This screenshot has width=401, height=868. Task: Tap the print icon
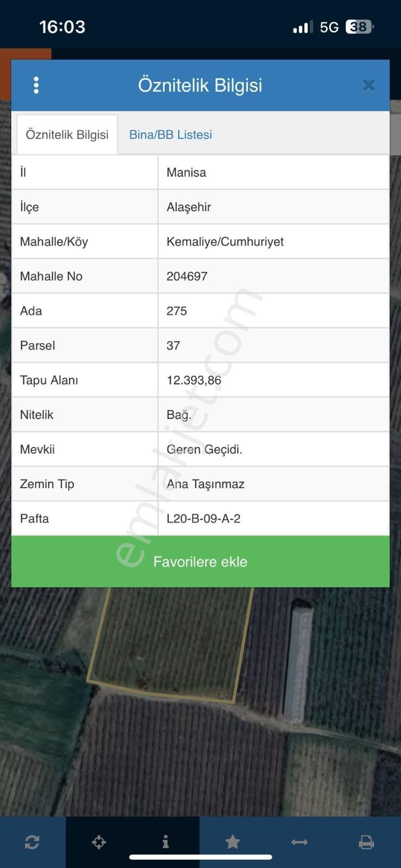[367, 842]
